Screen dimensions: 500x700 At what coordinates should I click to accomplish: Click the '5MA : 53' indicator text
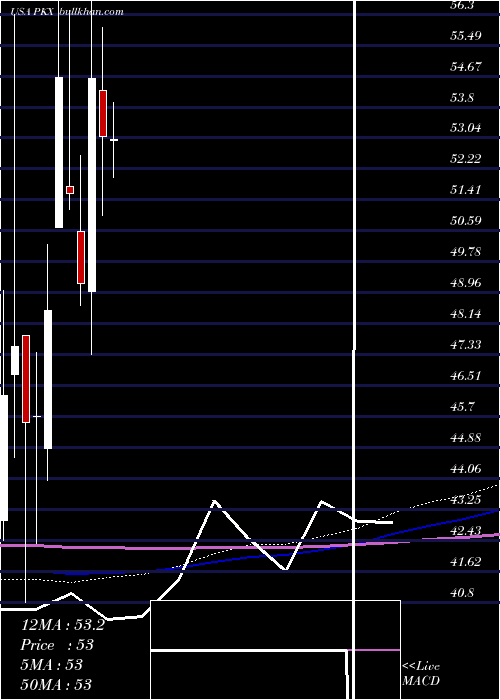(52, 664)
